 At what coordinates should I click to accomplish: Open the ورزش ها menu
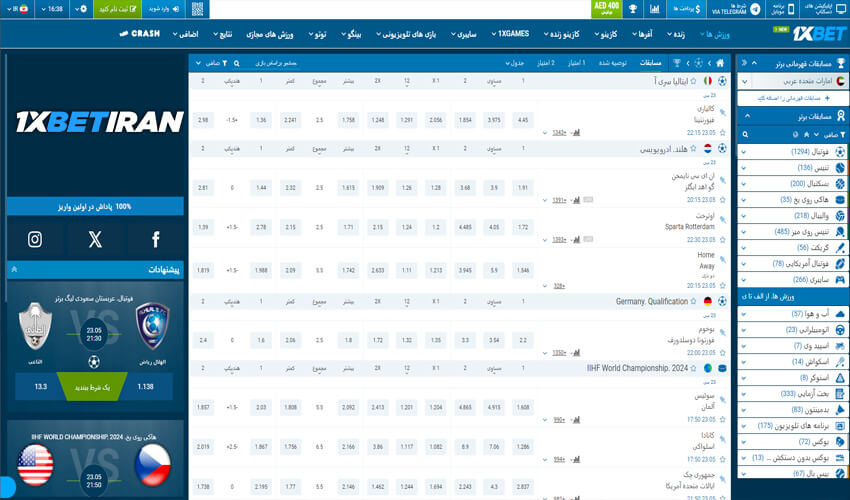pyautogui.click(x=715, y=35)
